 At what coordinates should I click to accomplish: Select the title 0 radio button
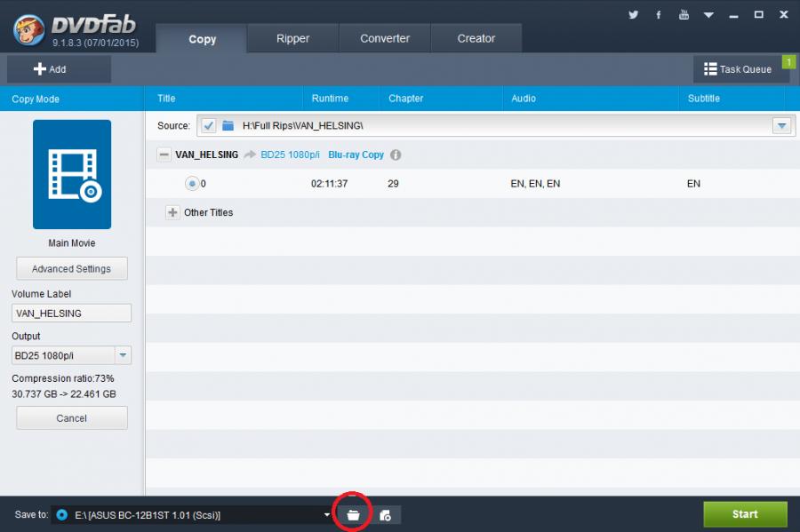pyautogui.click(x=192, y=184)
